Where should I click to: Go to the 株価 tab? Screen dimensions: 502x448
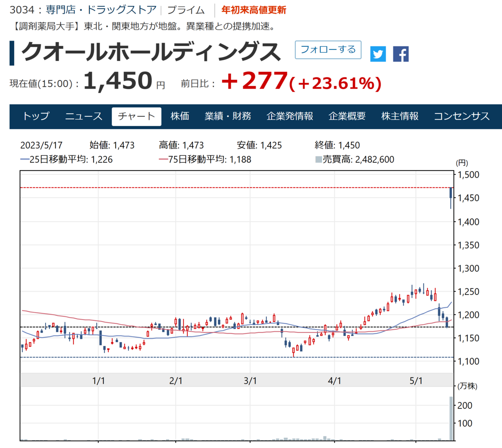(x=180, y=116)
